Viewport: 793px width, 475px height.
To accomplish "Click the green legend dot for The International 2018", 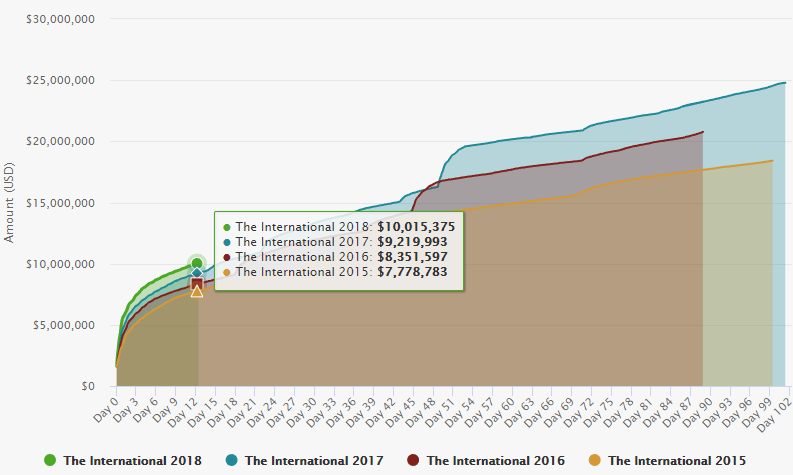I will (x=50, y=460).
